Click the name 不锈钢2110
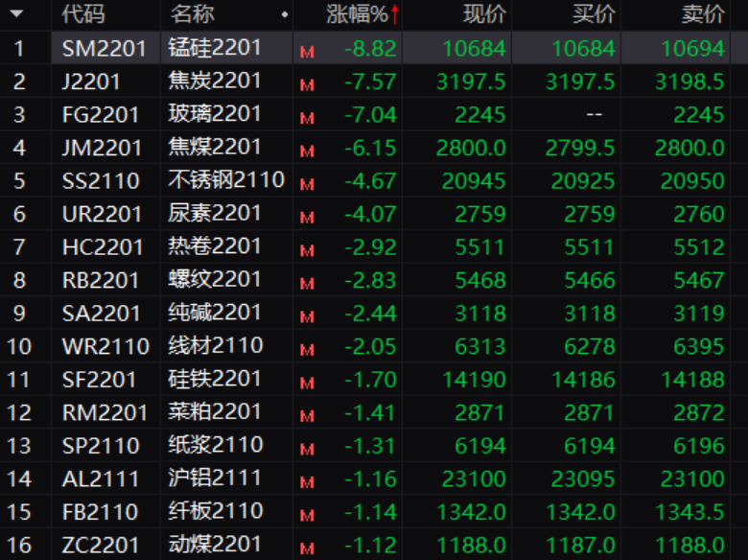Viewport: 748px width, 560px height. (x=226, y=180)
